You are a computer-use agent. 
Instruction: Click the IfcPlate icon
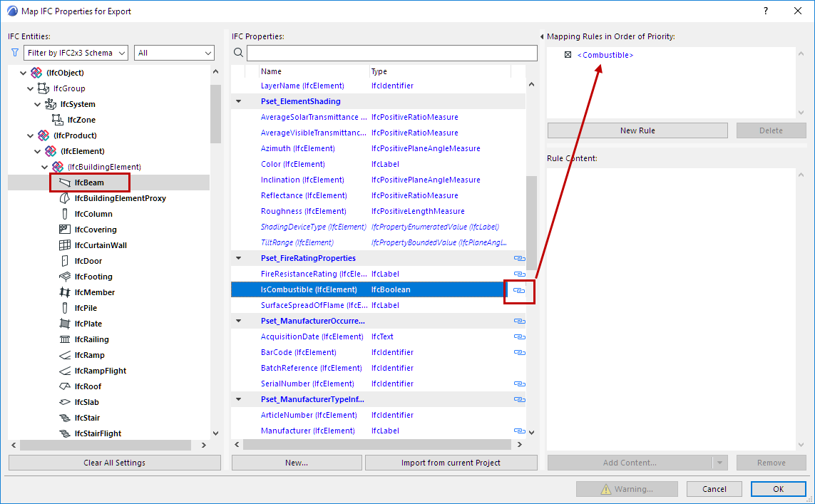point(64,323)
